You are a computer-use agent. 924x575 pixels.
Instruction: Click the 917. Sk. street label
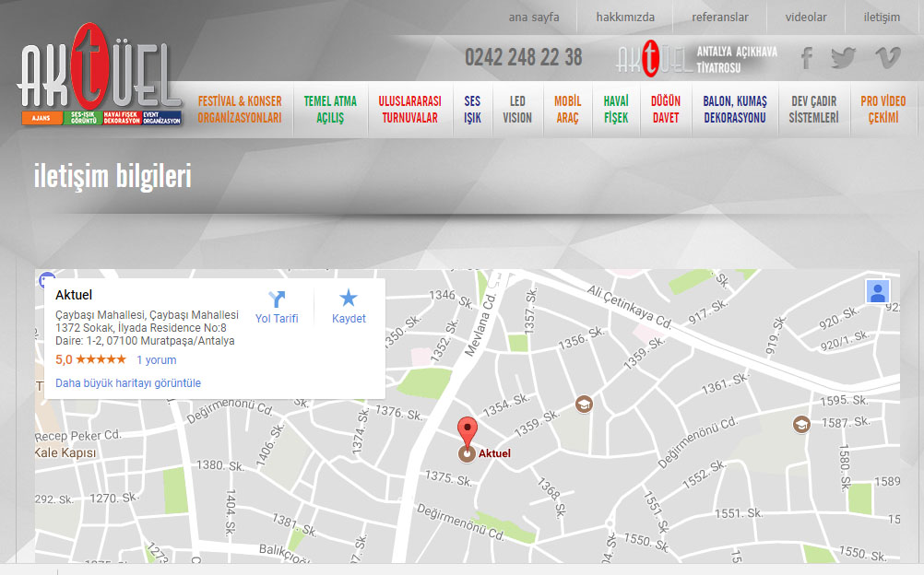(x=707, y=311)
